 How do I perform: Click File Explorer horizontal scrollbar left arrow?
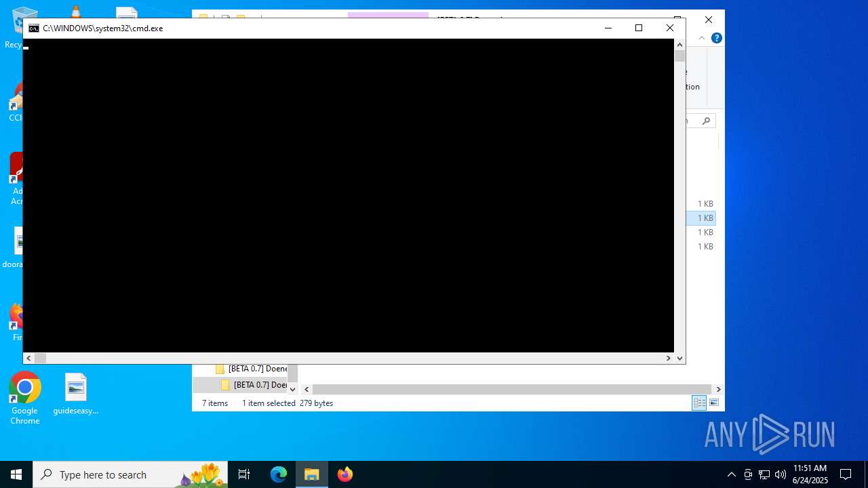(x=307, y=389)
